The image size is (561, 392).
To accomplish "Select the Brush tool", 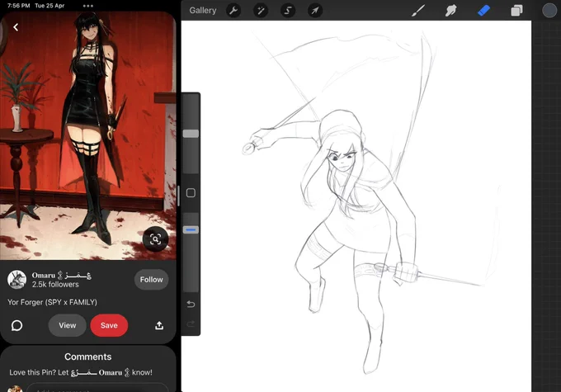I will (x=418, y=11).
